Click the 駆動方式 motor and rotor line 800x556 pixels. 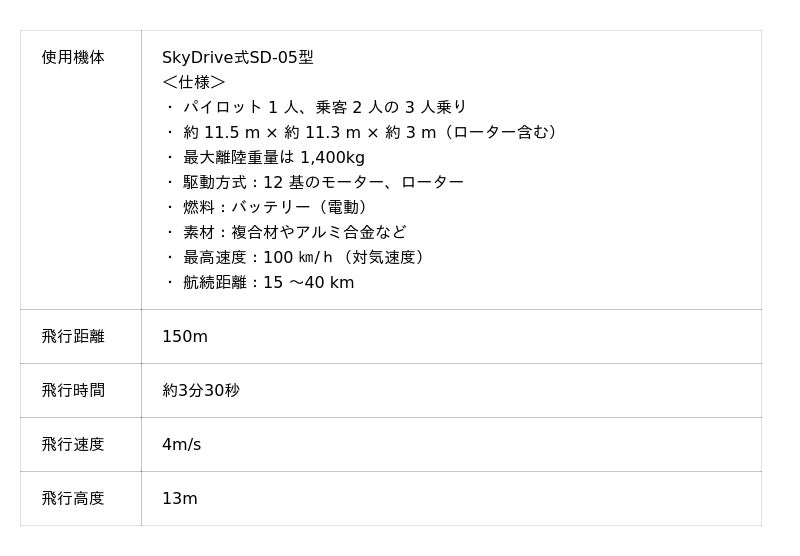(322, 182)
